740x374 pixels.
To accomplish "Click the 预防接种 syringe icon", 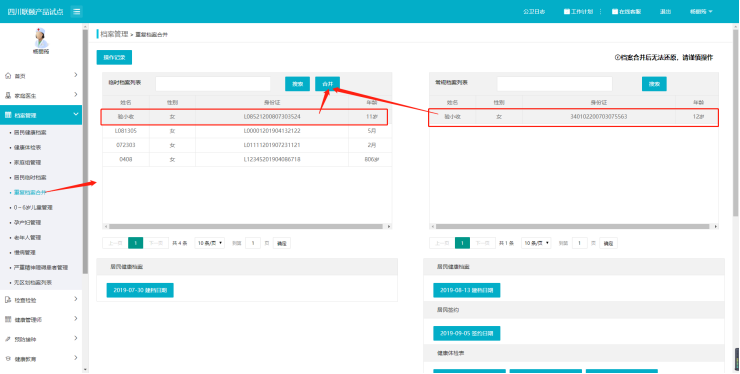I will pyautogui.click(x=8, y=339).
